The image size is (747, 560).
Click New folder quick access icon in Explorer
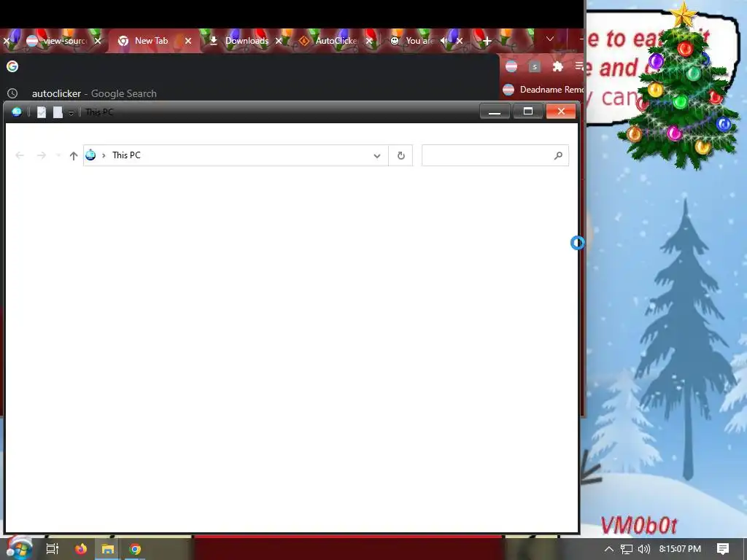pyautogui.click(x=58, y=112)
